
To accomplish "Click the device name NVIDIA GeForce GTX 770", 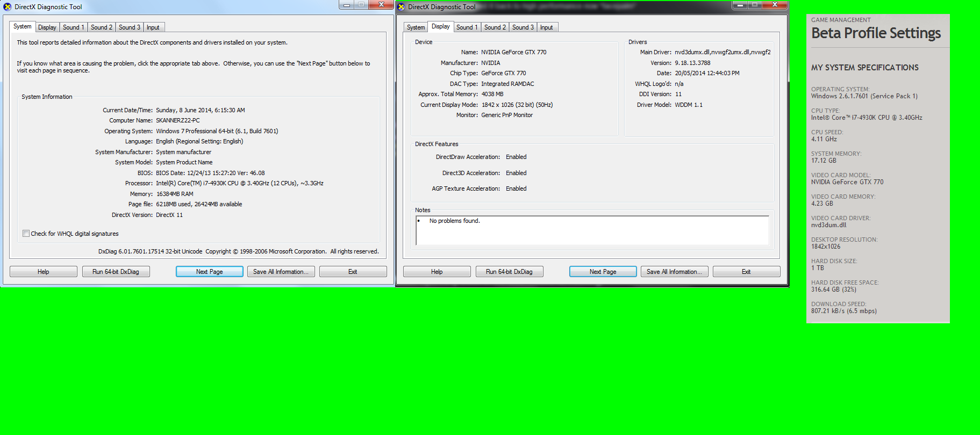I will [513, 53].
